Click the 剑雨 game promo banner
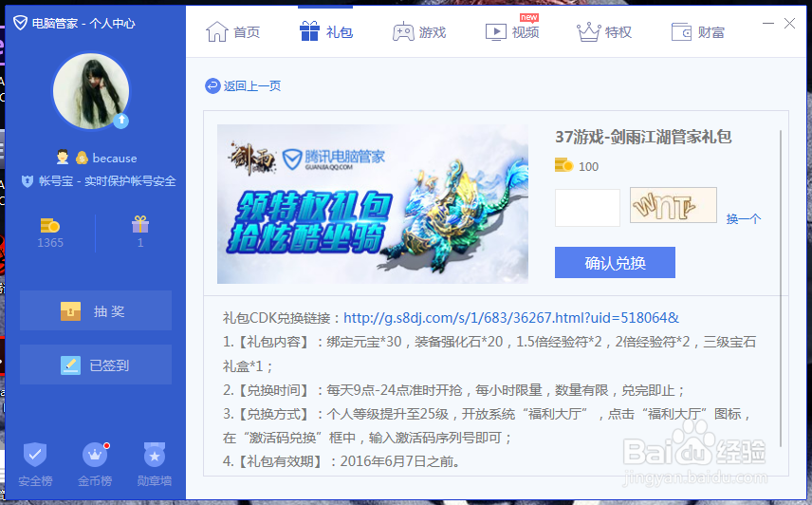This screenshot has height=505, width=812. coord(373,204)
